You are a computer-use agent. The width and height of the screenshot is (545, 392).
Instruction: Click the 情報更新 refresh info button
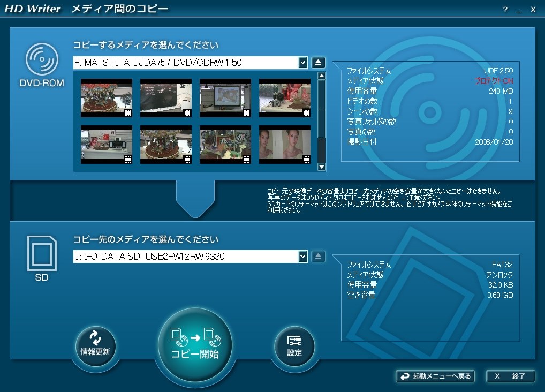(95, 346)
